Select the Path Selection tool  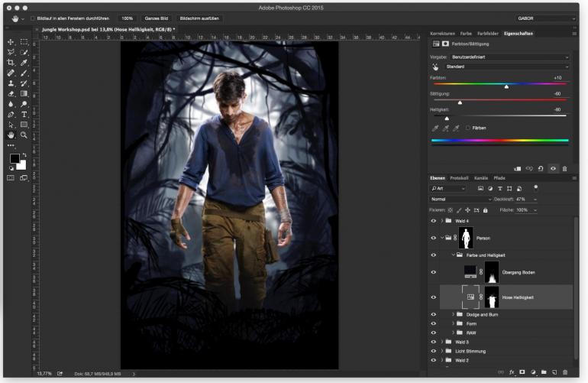[11, 125]
